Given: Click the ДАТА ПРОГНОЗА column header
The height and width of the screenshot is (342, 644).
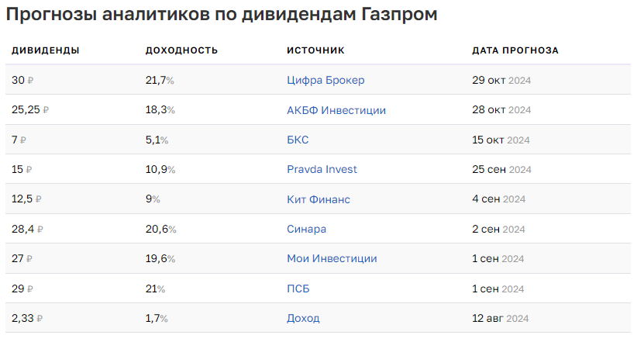Looking at the screenshot, I should pyautogui.click(x=515, y=50).
